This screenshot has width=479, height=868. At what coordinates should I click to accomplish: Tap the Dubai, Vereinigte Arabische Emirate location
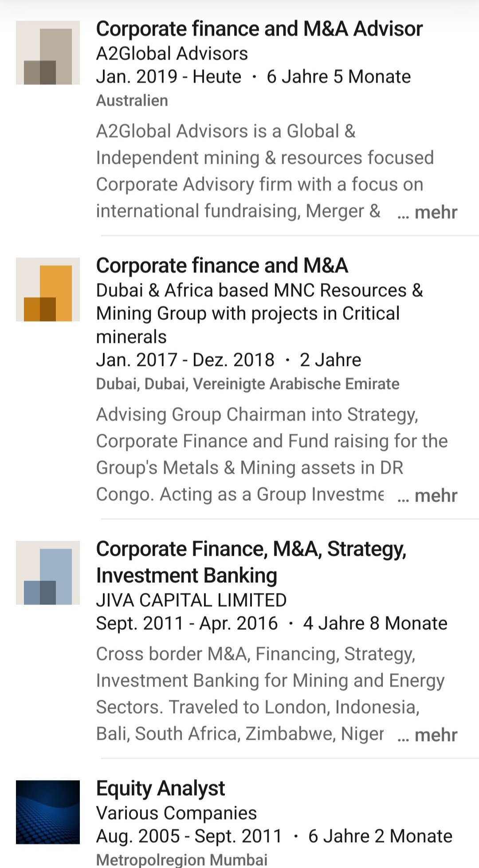248,384
